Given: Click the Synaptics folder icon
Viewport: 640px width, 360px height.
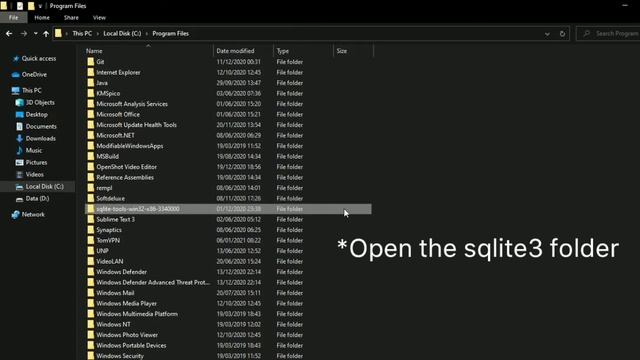Looking at the screenshot, I should (91, 230).
